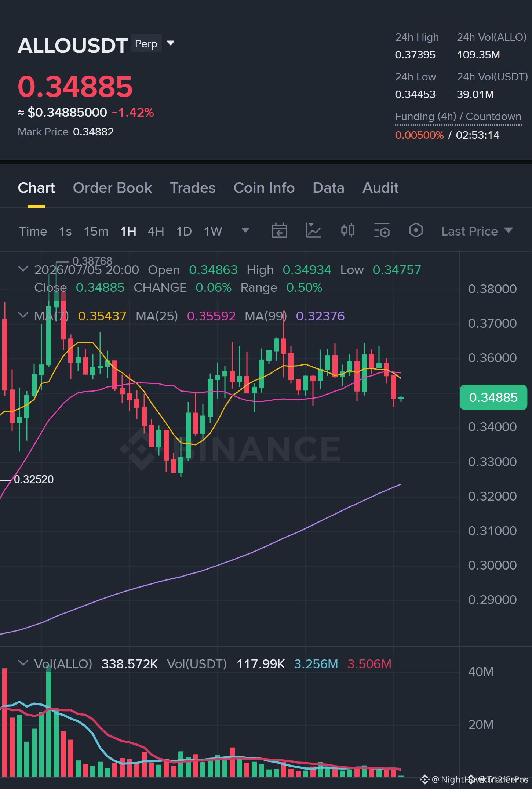Click the 24h Low value 0.34453
The image size is (532, 789).
tap(415, 95)
